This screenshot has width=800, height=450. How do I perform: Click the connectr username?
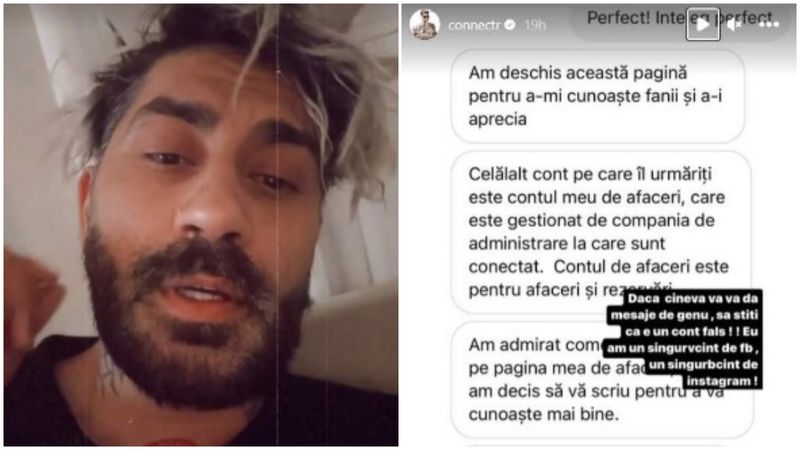pyautogui.click(x=473, y=25)
